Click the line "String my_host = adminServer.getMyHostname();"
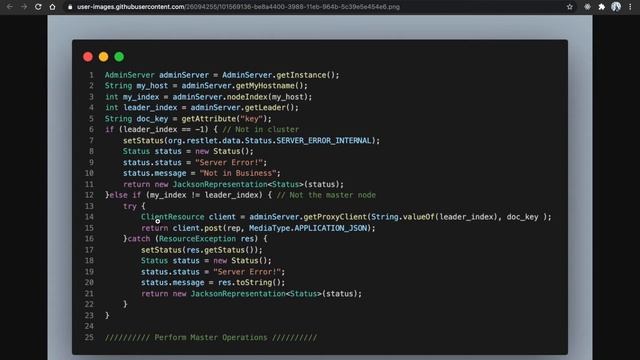This screenshot has width=640, height=360. pyautogui.click(x=206, y=86)
